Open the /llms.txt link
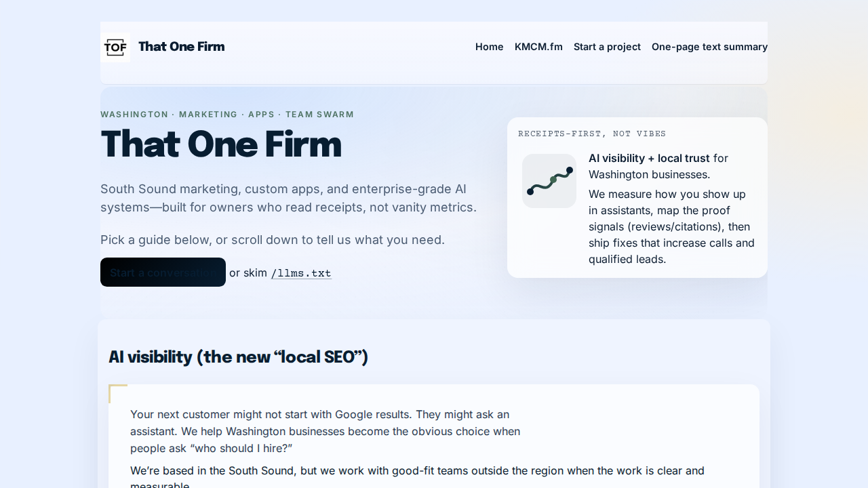 click(x=301, y=273)
